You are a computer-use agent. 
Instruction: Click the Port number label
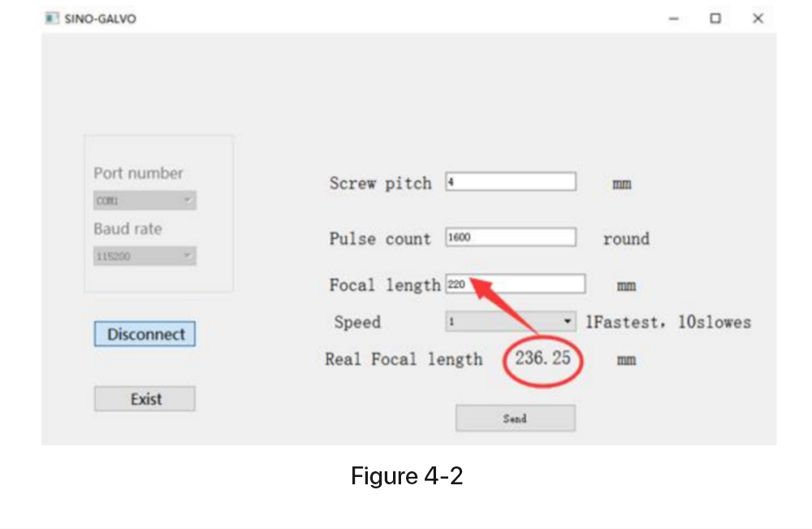pyautogui.click(x=138, y=173)
